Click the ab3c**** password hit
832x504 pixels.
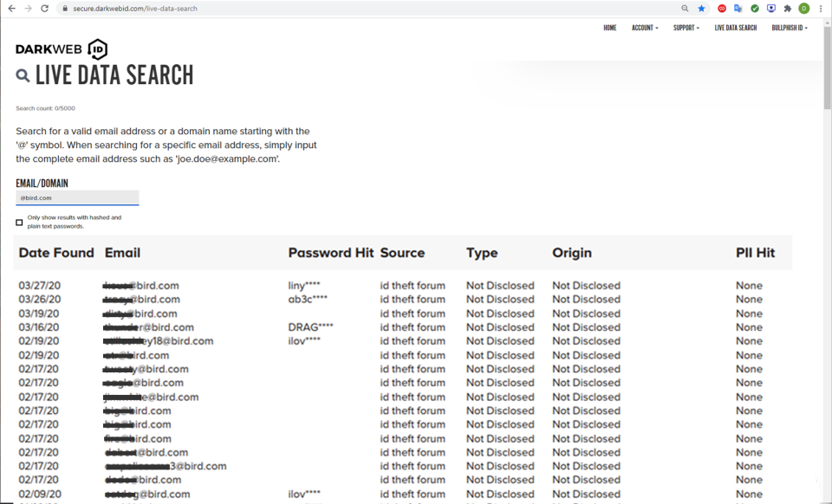[308, 300]
